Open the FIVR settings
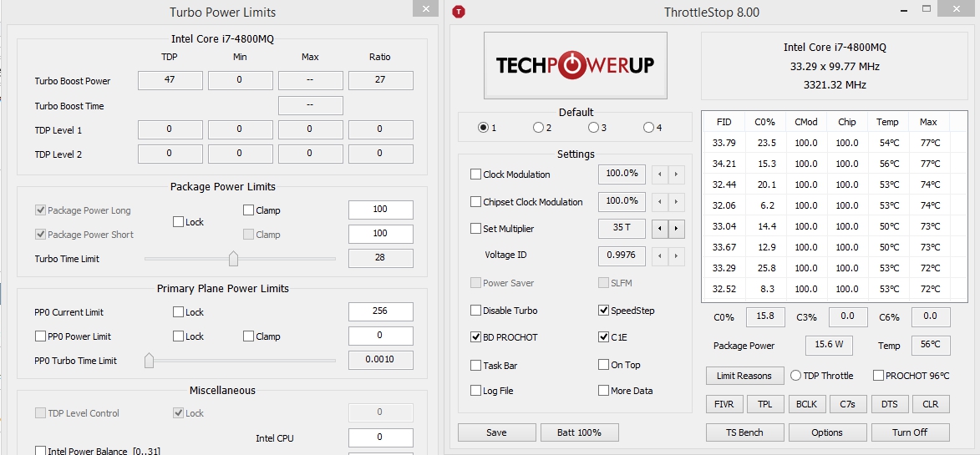 click(x=724, y=404)
